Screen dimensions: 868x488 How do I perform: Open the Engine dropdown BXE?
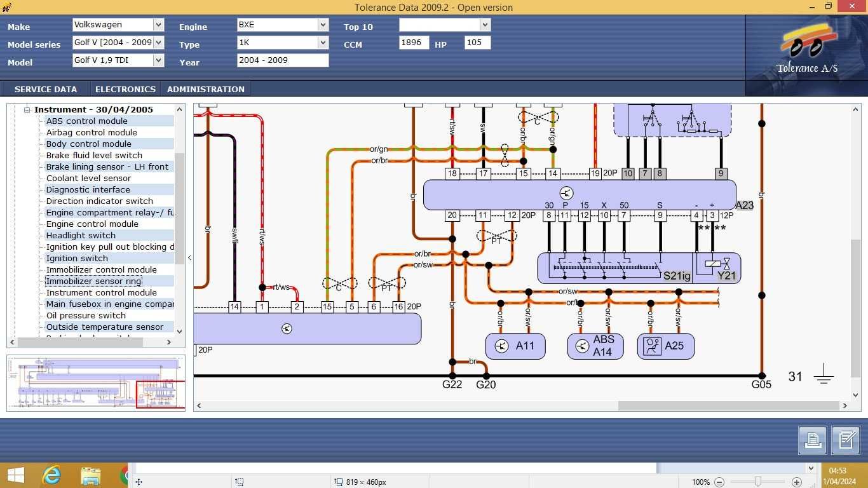[323, 25]
